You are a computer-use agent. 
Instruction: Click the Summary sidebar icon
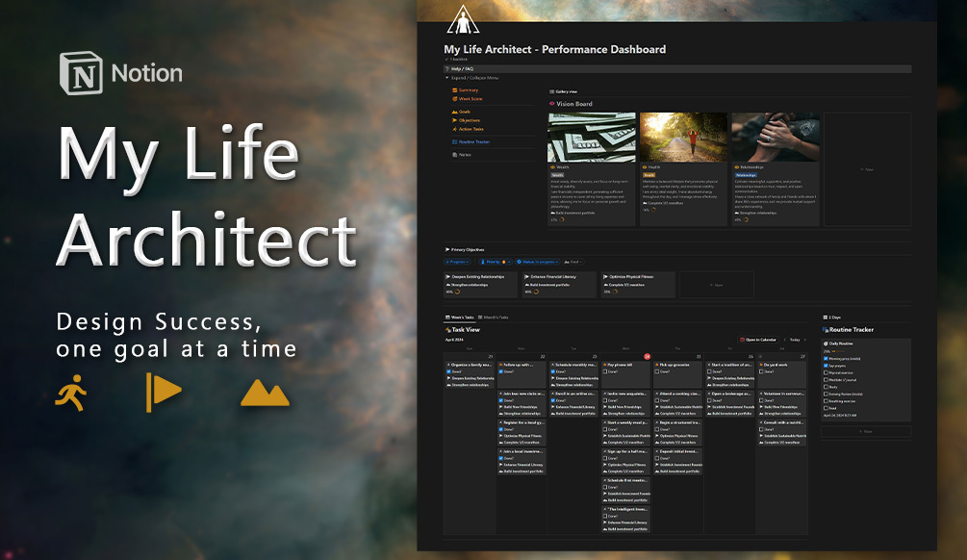tap(454, 90)
